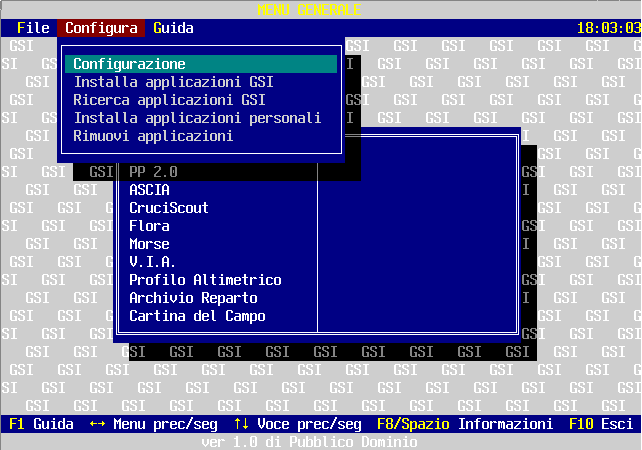
Task: Click the 18:03:03 clock display
Action: (609, 28)
